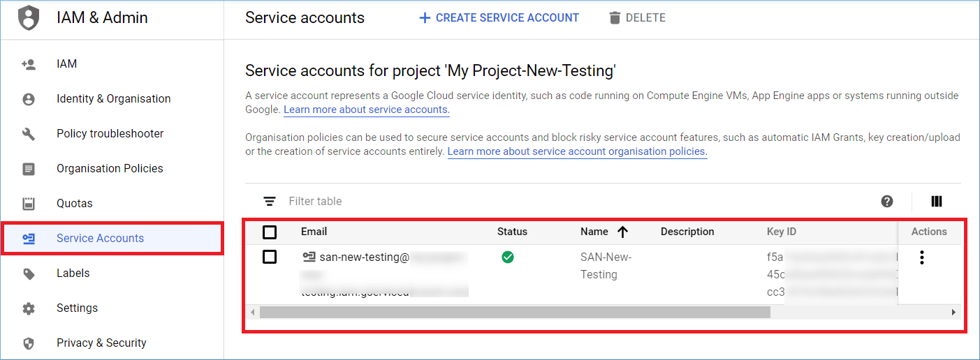Viewport: 980px width, 360px height.
Task: Open Organisation Policies section
Action: (x=112, y=169)
